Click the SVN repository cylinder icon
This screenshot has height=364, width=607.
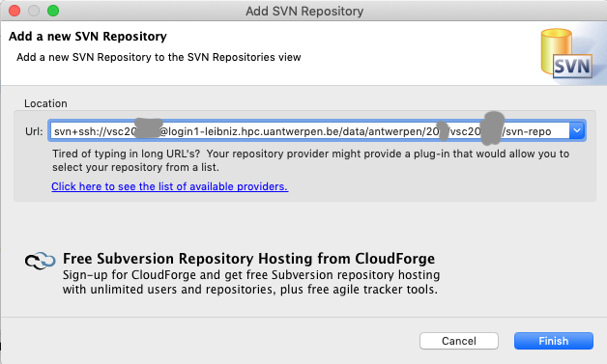coord(566,53)
